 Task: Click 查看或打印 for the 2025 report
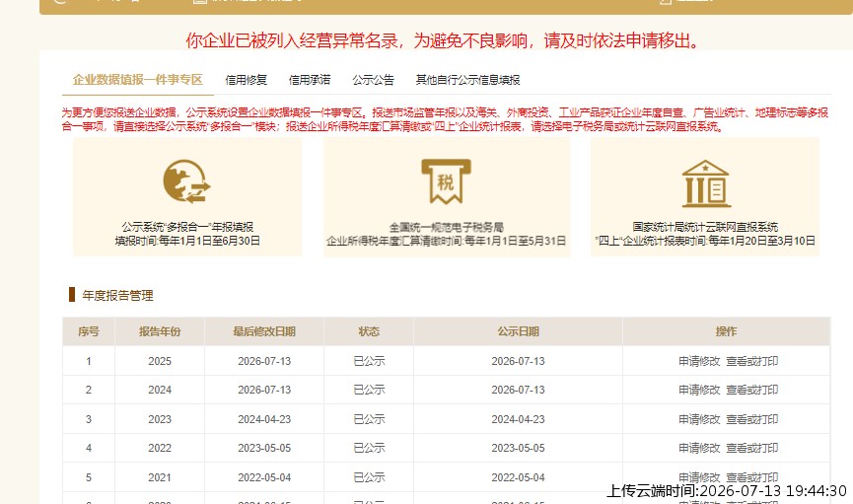[751, 361]
